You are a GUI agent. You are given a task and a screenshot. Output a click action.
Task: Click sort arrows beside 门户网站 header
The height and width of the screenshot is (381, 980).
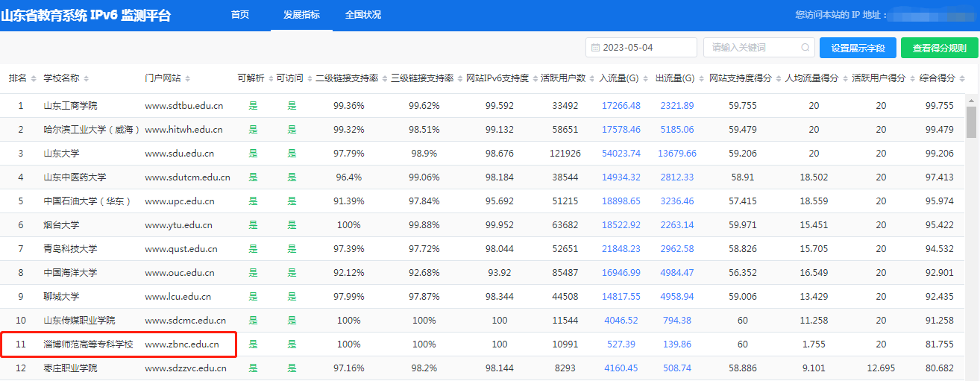click(x=187, y=78)
